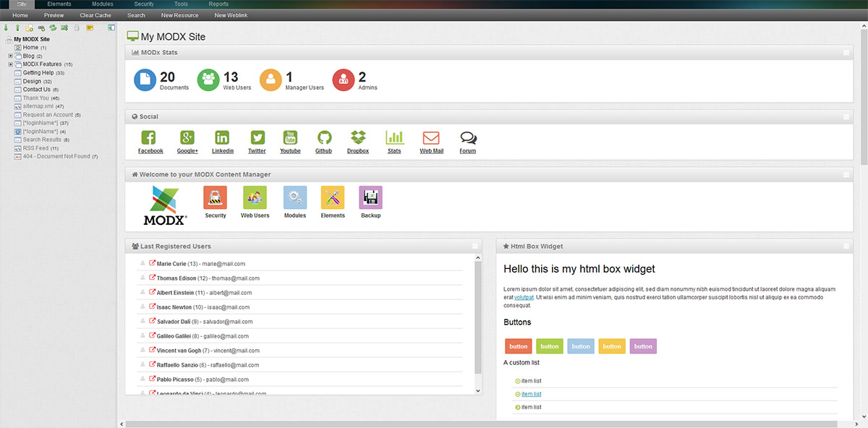
Task: Click the empty trash bin icon
Action: (x=76, y=27)
